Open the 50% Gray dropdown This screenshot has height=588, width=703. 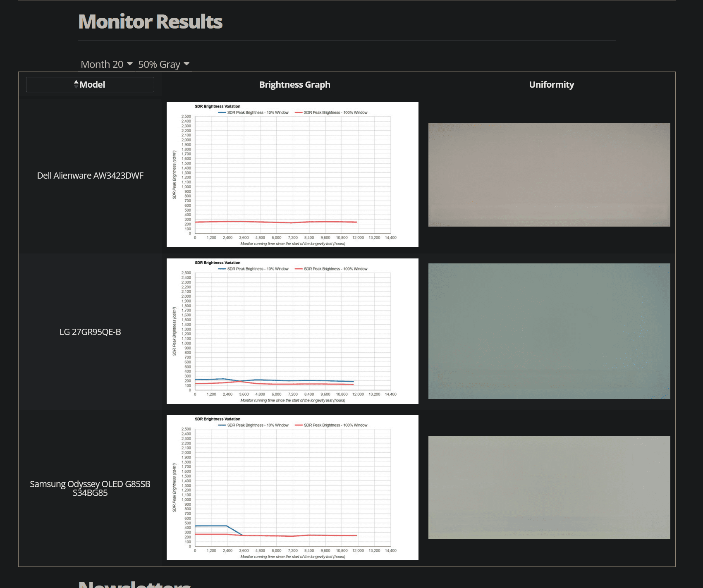[x=164, y=64]
